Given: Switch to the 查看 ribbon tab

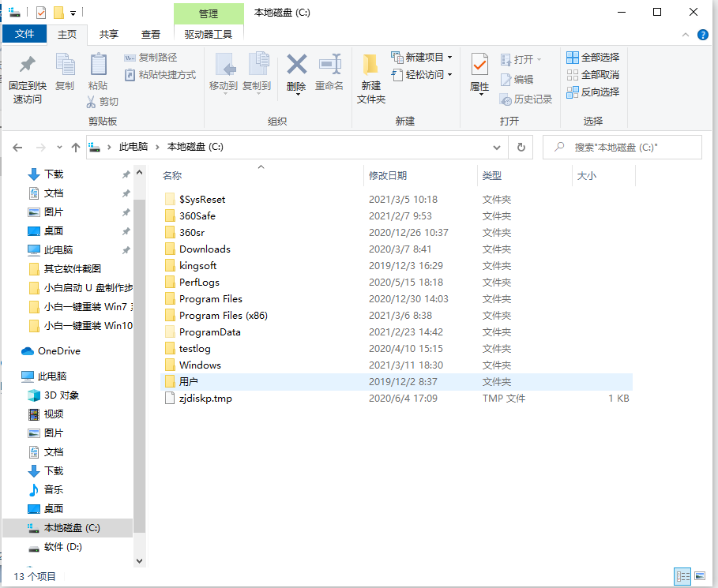Looking at the screenshot, I should [x=149, y=34].
